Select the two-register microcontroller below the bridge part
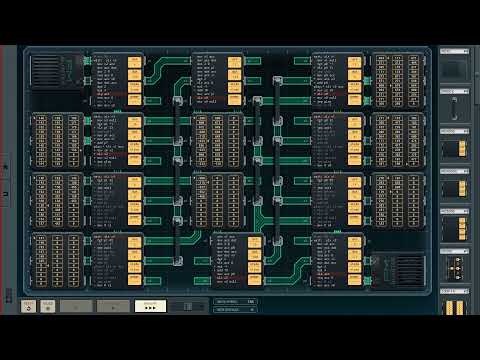The image size is (480, 360). coord(455,149)
